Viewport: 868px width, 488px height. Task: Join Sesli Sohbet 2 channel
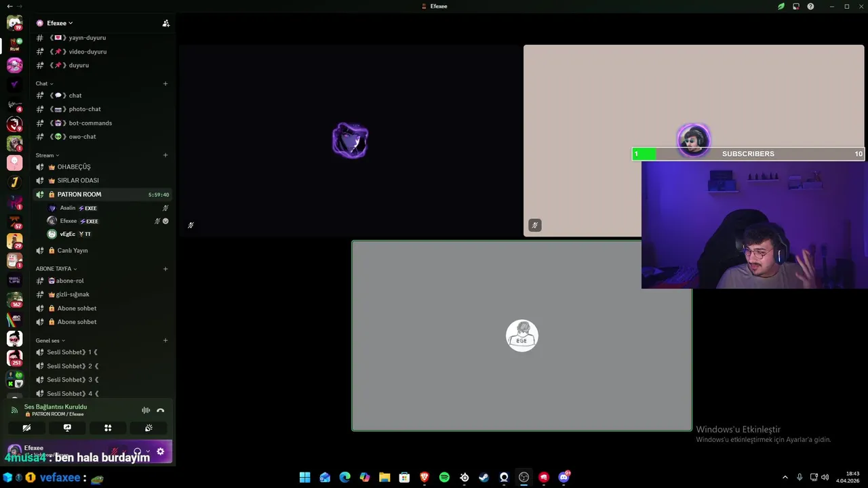click(102, 366)
